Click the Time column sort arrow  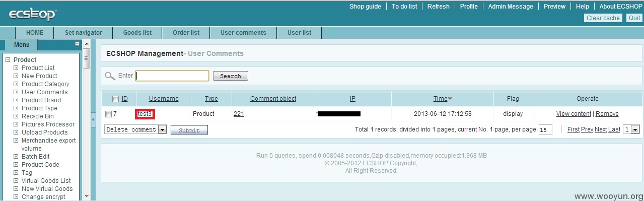tap(450, 99)
